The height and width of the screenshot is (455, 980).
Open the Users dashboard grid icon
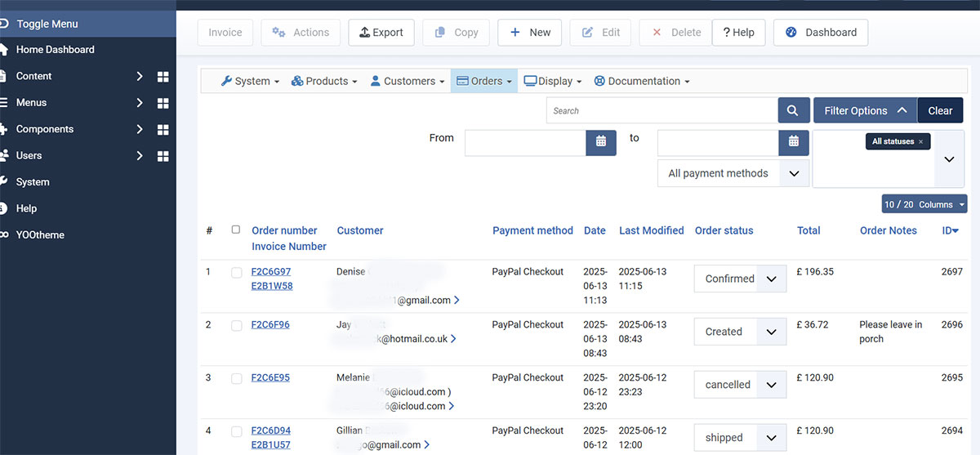click(x=163, y=156)
